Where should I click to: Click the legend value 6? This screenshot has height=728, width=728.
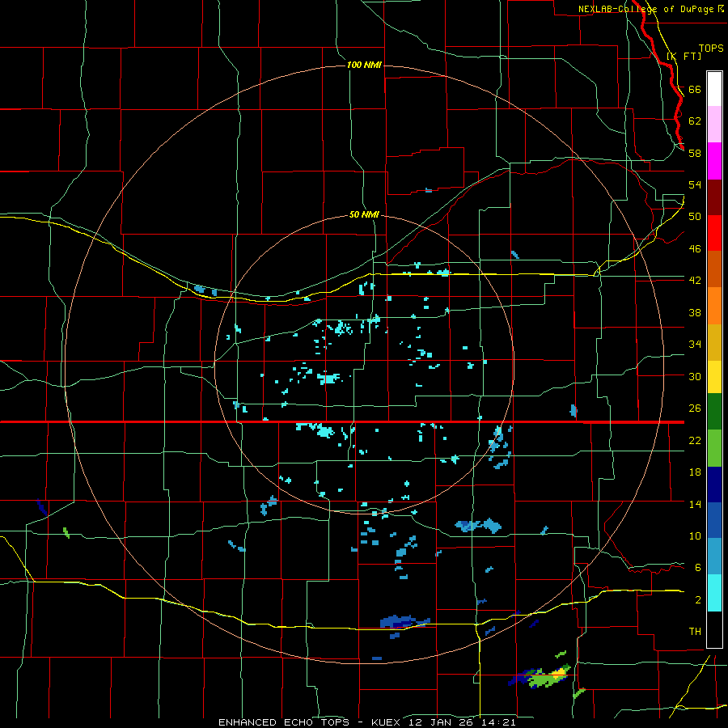698,567
